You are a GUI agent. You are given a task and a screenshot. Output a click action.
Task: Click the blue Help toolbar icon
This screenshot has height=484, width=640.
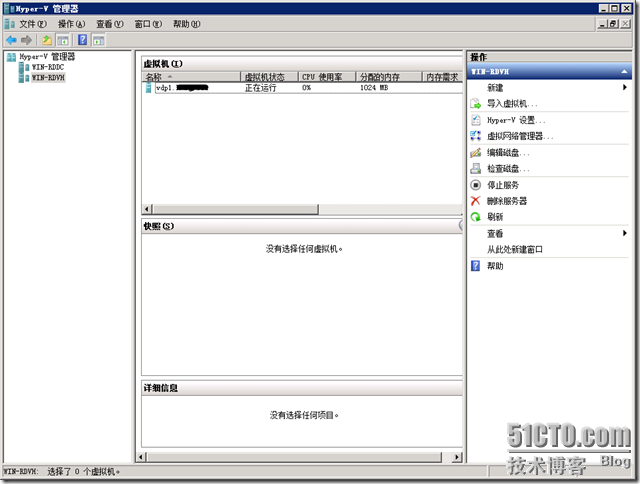82,40
